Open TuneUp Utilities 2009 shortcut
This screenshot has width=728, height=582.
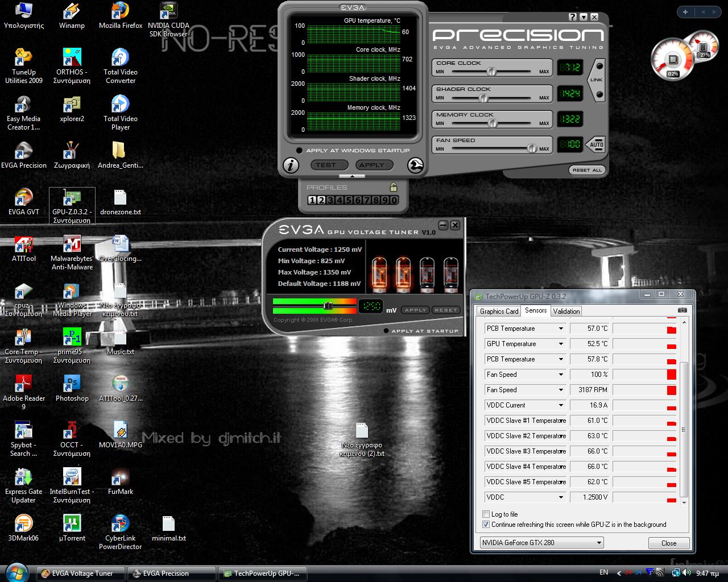(x=24, y=66)
